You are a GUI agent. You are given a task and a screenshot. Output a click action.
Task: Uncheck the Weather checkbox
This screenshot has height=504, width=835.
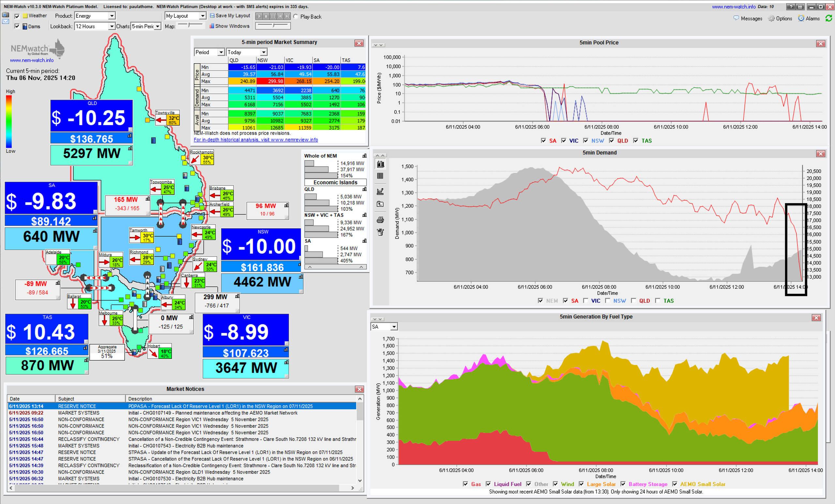(x=17, y=16)
